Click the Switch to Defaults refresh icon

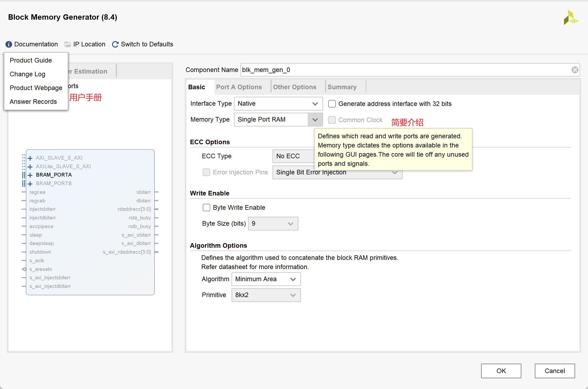pos(115,44)
